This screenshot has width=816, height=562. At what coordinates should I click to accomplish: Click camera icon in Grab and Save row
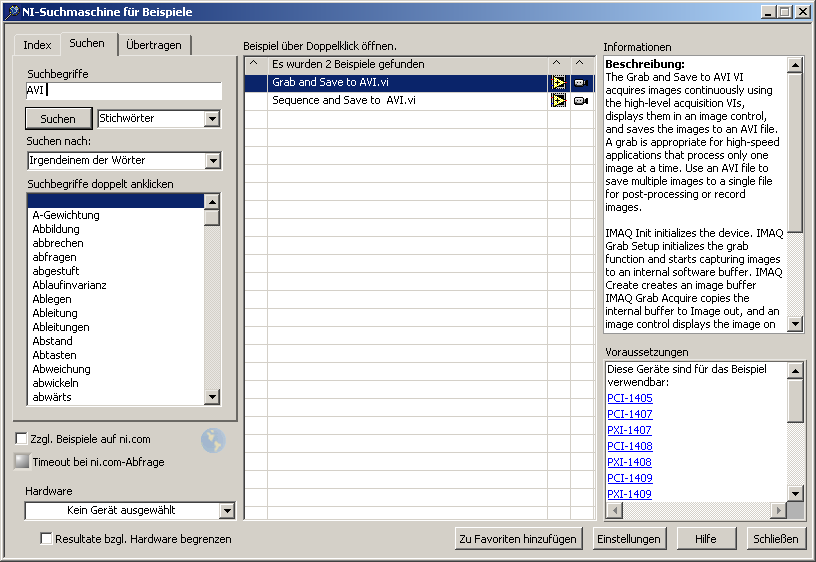(581, 83)
